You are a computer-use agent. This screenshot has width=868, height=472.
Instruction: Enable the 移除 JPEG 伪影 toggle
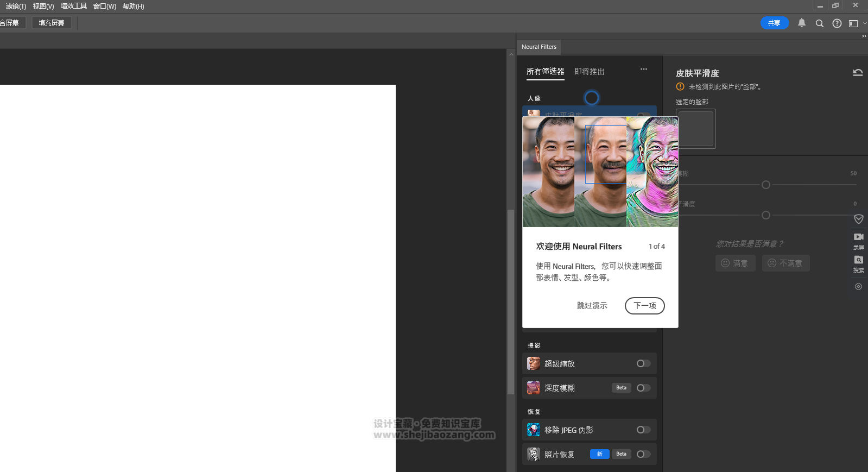click(x=643, y=430)
